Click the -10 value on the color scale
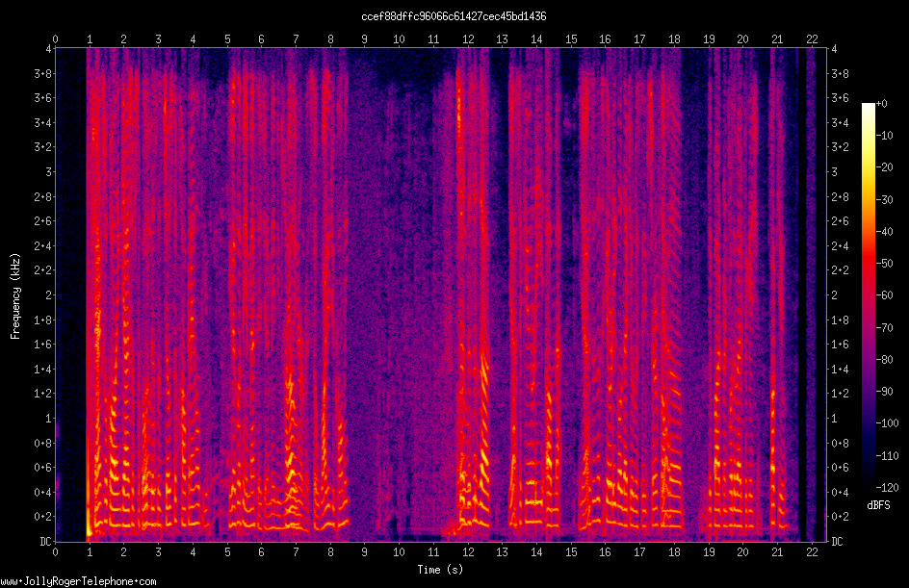The height and width of the screenshot is (588, 909). pyautogui.click(x=885, y=136)
